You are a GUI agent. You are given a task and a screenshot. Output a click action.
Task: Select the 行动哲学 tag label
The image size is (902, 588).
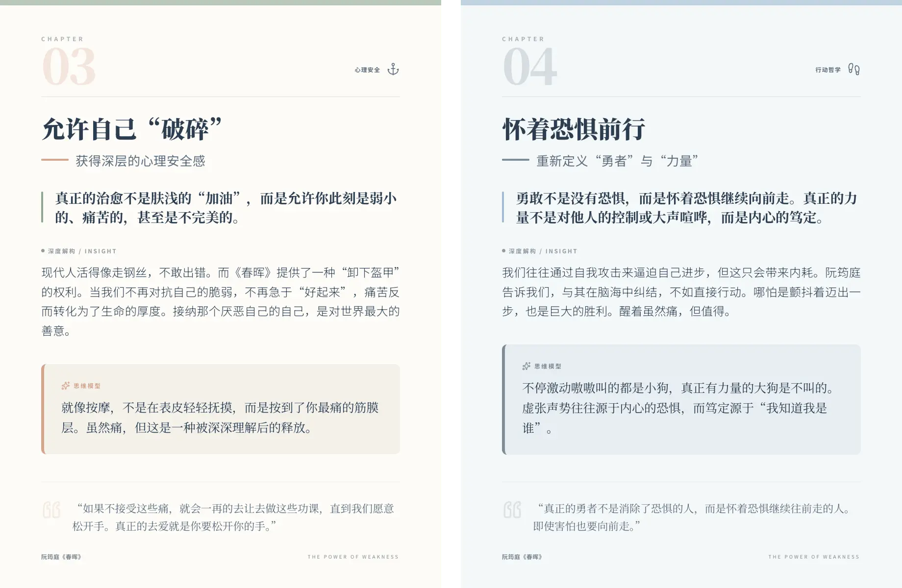[828, 70]
